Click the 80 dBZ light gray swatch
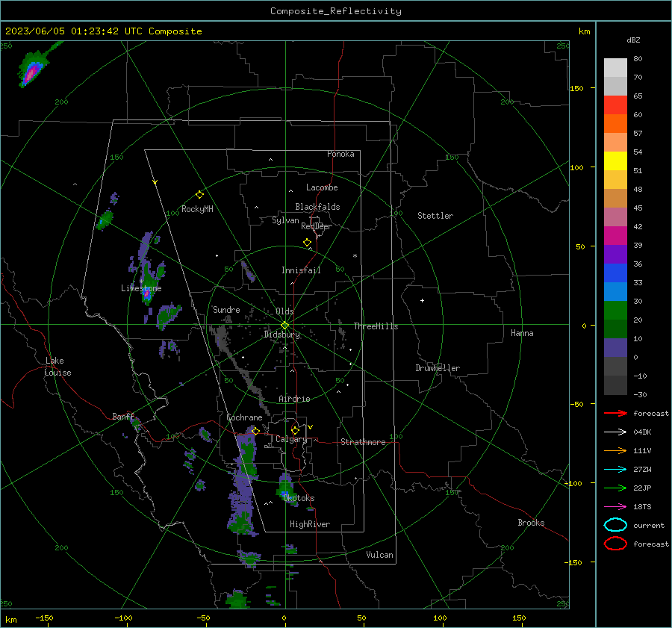The height and width of the screenshot is (628, 672). (x=615, y=67)
